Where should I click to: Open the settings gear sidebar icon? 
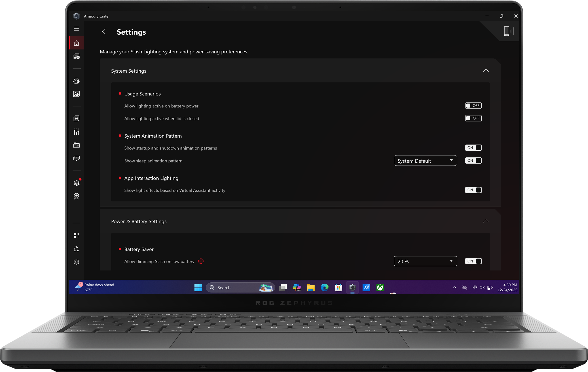[76, 262]
